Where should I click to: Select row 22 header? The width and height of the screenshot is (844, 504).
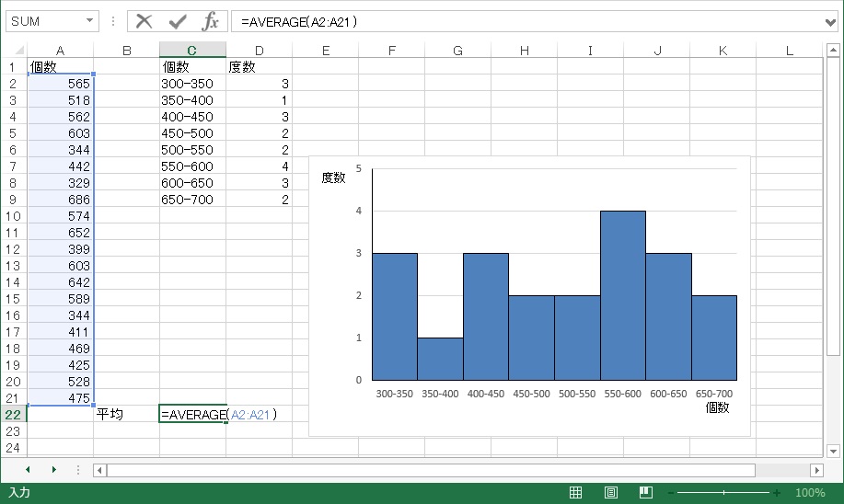pyautogui.click(x=13, y=415)
